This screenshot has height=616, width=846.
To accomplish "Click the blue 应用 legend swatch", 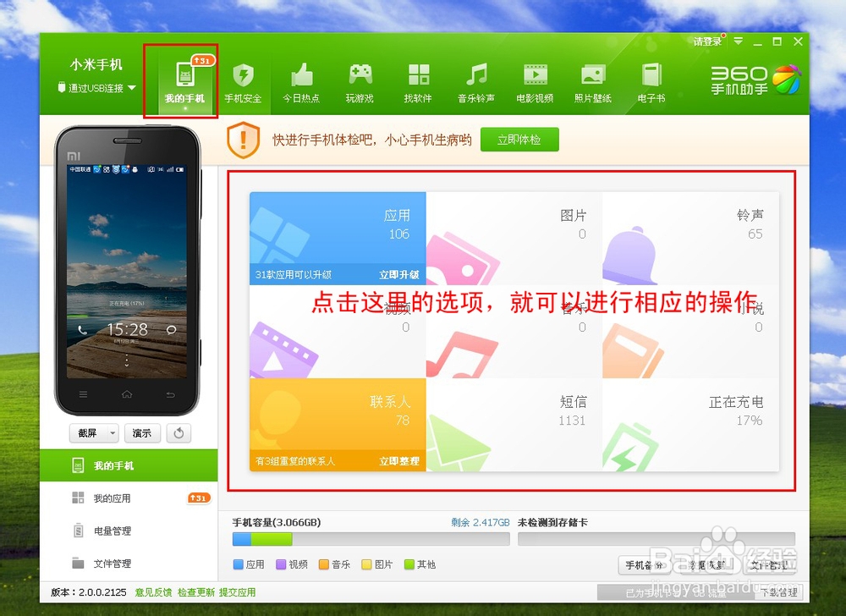I will coord(238,564).
